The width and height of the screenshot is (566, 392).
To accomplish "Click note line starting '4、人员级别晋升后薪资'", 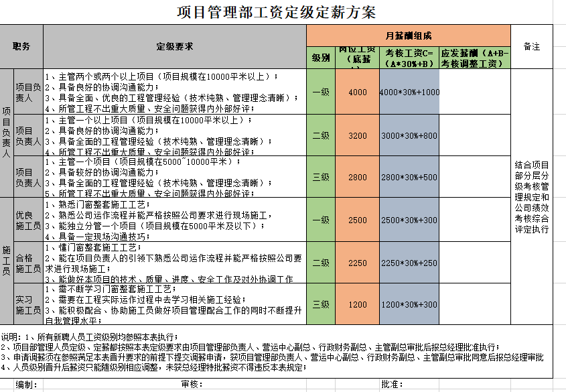I will pos(154,367).
